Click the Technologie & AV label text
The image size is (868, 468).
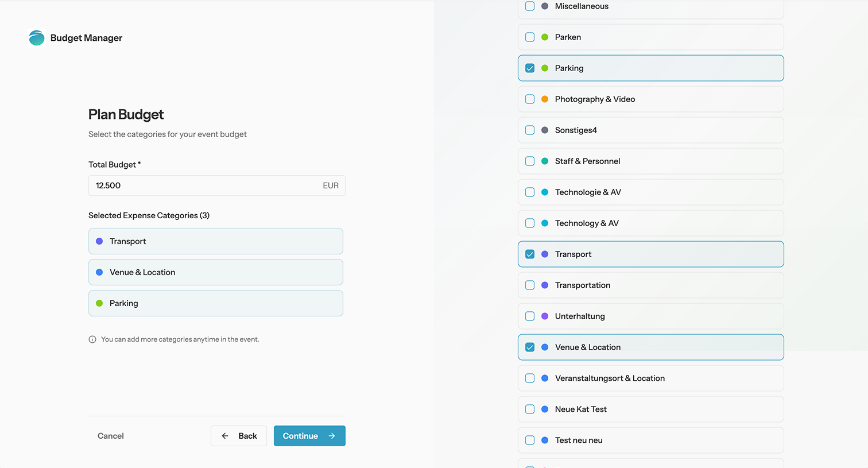point(588,192)
